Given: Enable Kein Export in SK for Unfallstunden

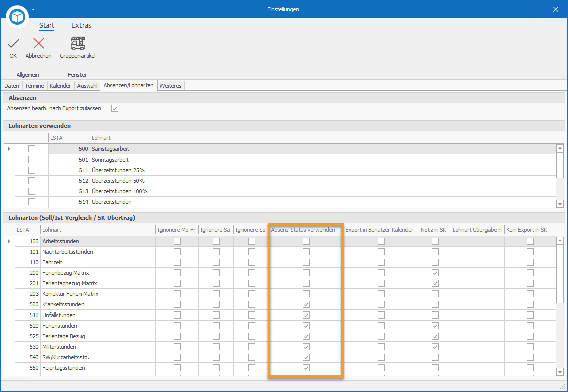Looking at the screenshot, I should [530, 315].
